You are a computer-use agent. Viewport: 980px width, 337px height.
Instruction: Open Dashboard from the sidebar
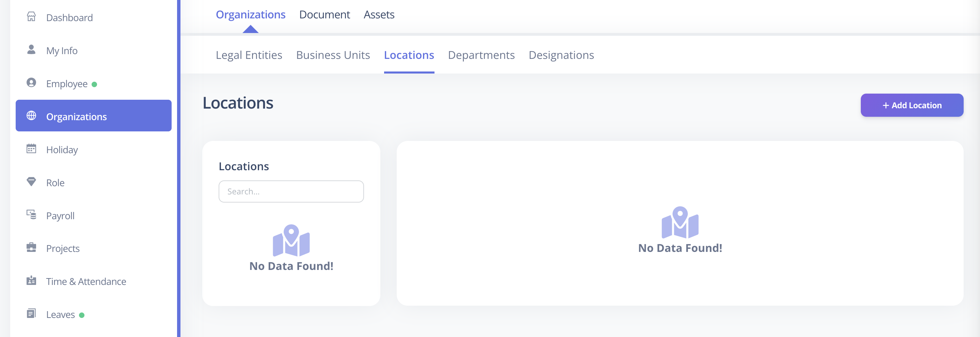94,17
